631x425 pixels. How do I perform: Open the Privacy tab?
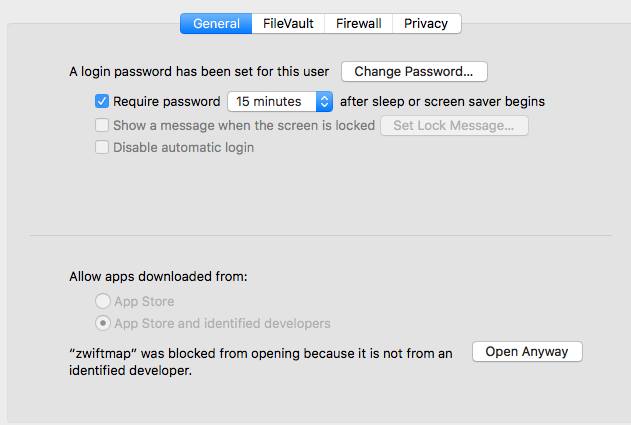pyautogui.click(x=427, y=23)
